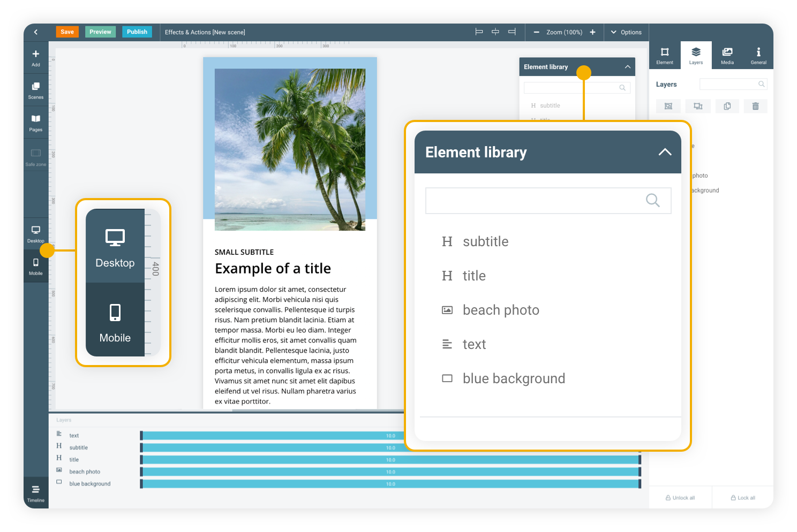Click the beach photo timeline bar
Image resolution: width=797 pixels, height=532 pixels.
coord(390,472)
